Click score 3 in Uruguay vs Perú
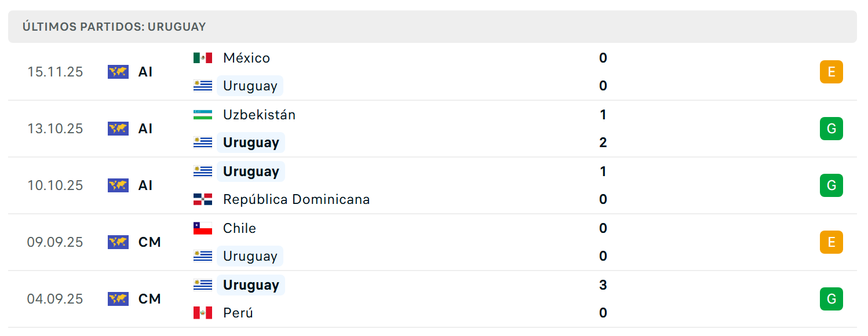The width and height of the screenshot is (868, 336). coord(603,285)
